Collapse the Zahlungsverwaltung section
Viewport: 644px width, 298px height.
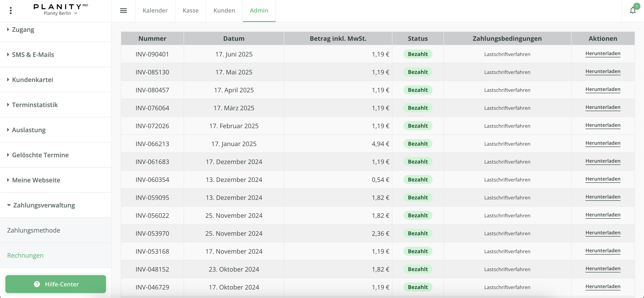44,205
